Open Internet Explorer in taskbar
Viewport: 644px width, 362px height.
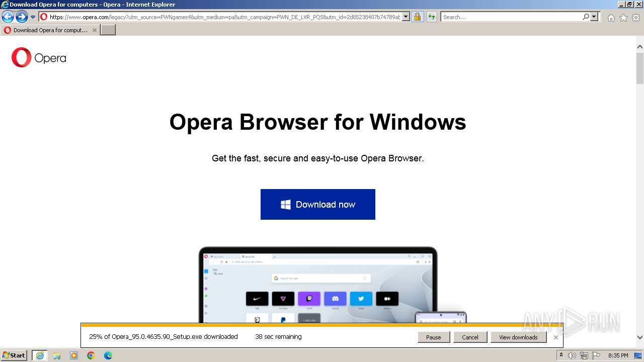[x=40, y=355]
